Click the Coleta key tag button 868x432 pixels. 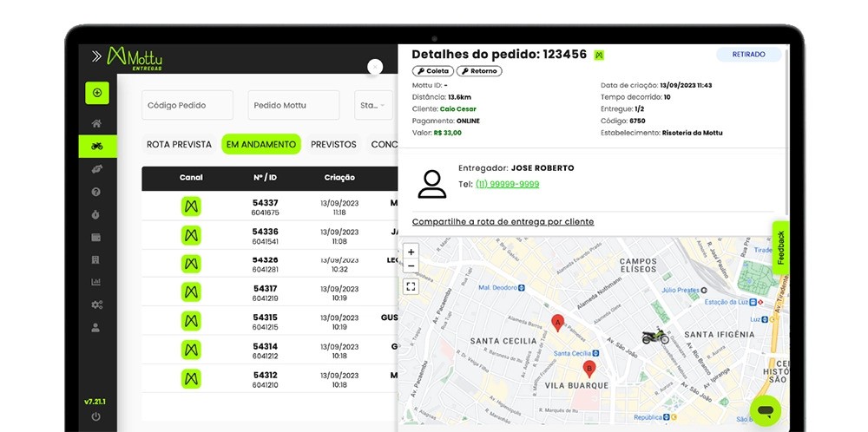pos(433,71)
